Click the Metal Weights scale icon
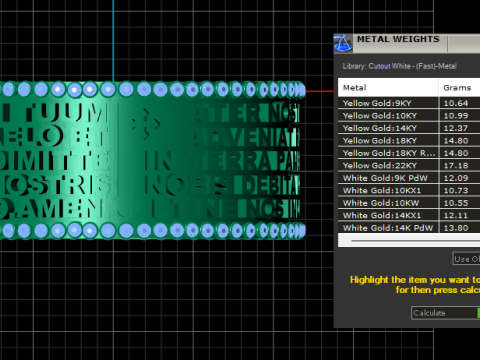This screenshot has height=360, width=480. tap(343, 43)
